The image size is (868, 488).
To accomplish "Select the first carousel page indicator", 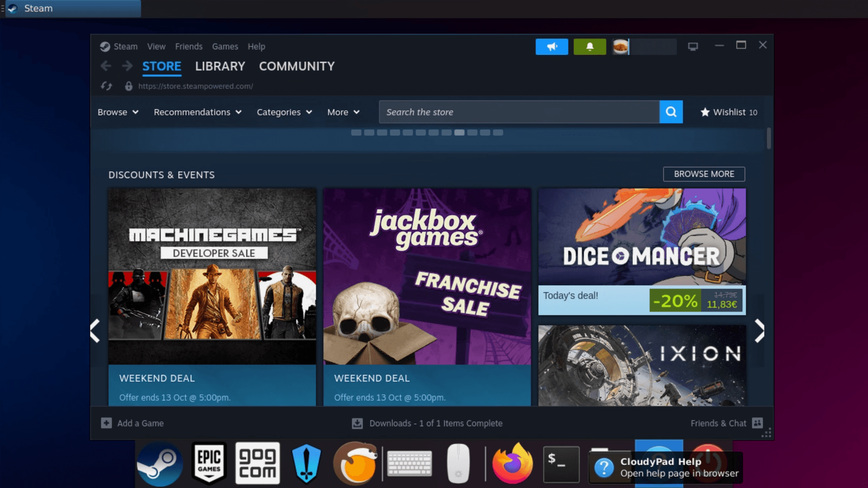I will (356, 132).
